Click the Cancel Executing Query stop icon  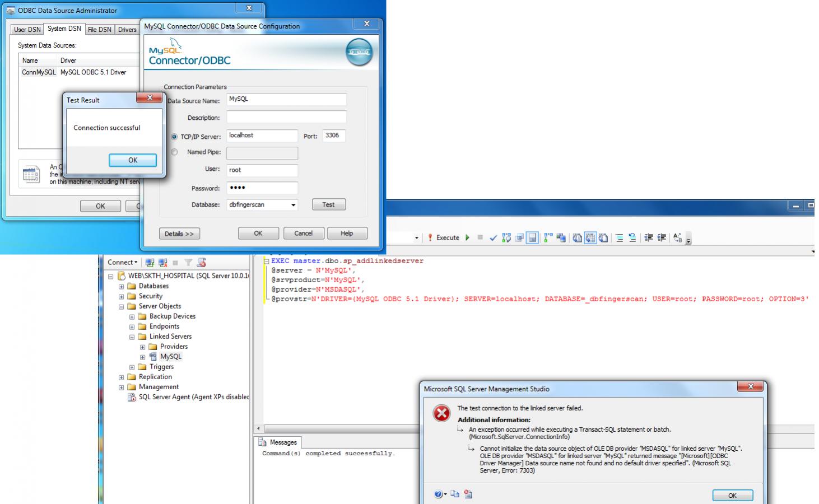[480, 237]
